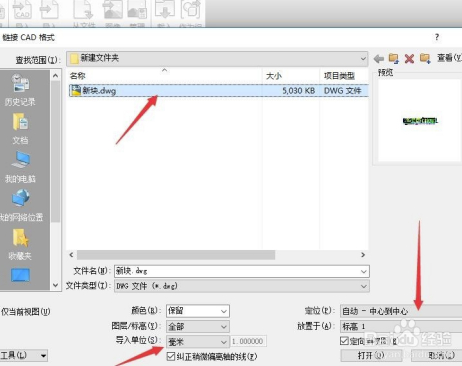Sort by Size (大小) column header
This screenshot has height=366, width=462.
pyautogui.click(x=274, y=76)
